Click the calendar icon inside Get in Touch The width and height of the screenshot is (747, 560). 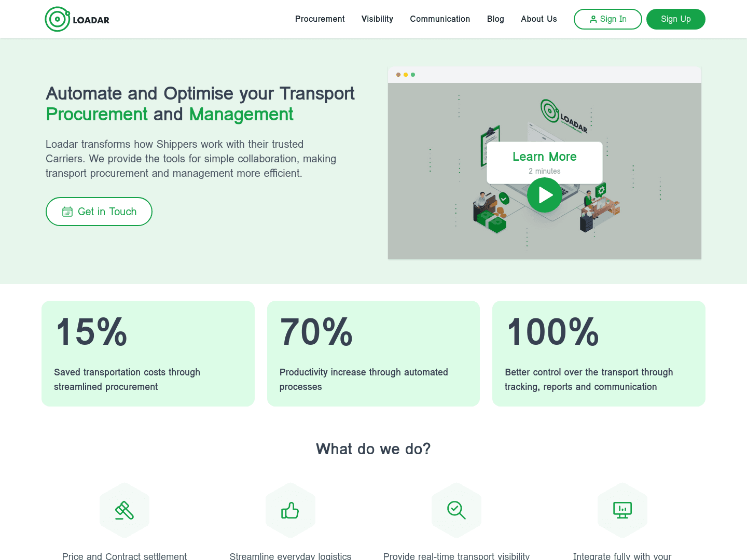tap(67, 212)
